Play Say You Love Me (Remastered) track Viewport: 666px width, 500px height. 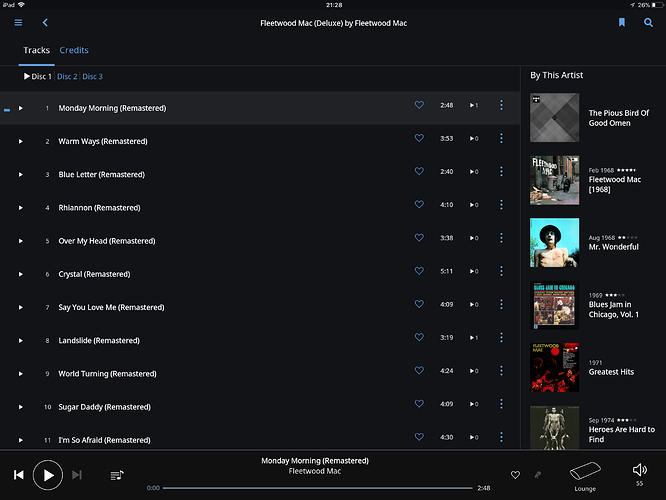click(x=20, y=307)
